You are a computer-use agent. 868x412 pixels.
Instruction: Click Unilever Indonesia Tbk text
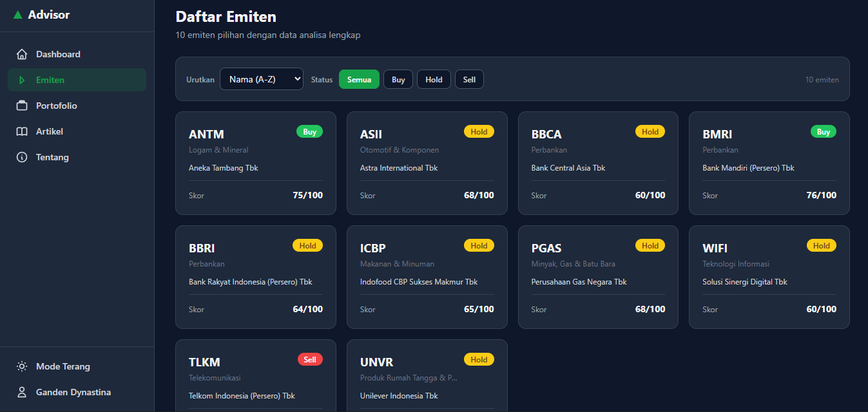coord(399,396)
